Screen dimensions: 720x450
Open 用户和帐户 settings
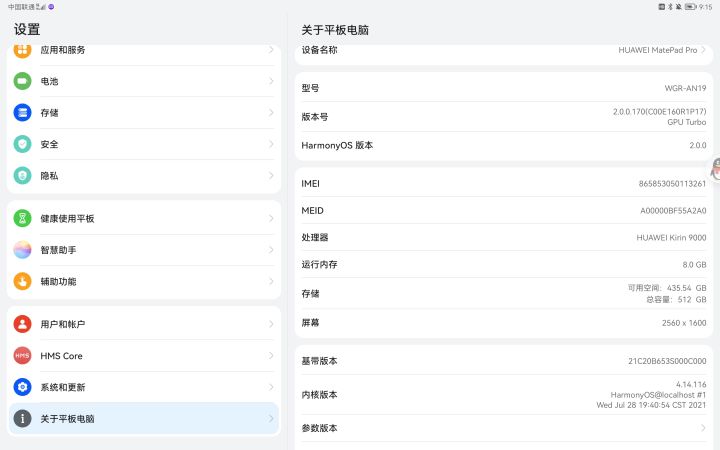tap(144, 324)
